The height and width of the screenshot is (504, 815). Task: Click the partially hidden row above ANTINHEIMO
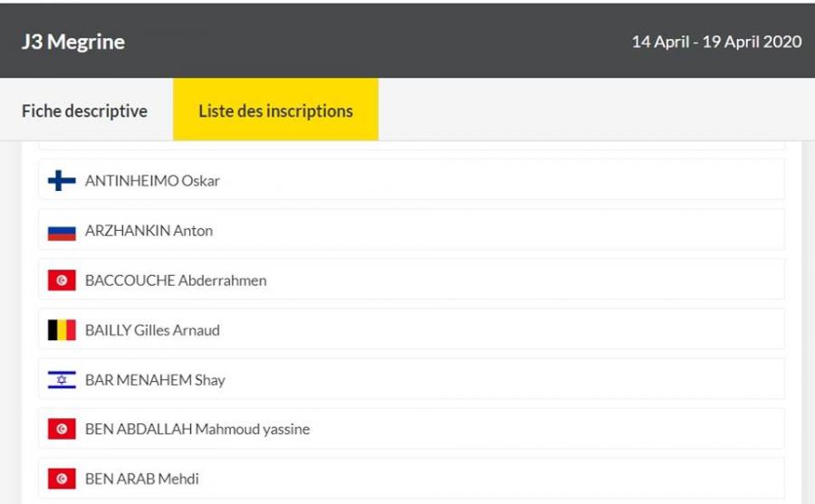[411, 145]
